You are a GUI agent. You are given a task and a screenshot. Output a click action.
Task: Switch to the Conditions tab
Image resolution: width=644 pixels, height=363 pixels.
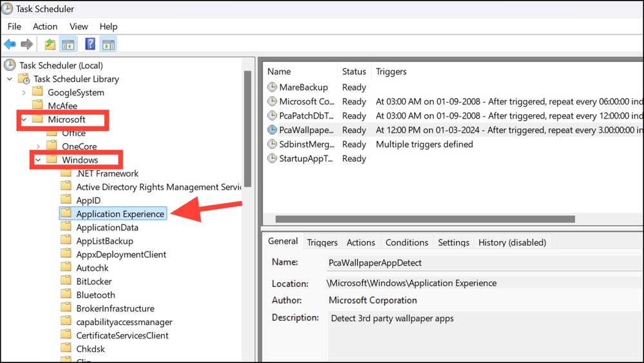click(406, 242)
